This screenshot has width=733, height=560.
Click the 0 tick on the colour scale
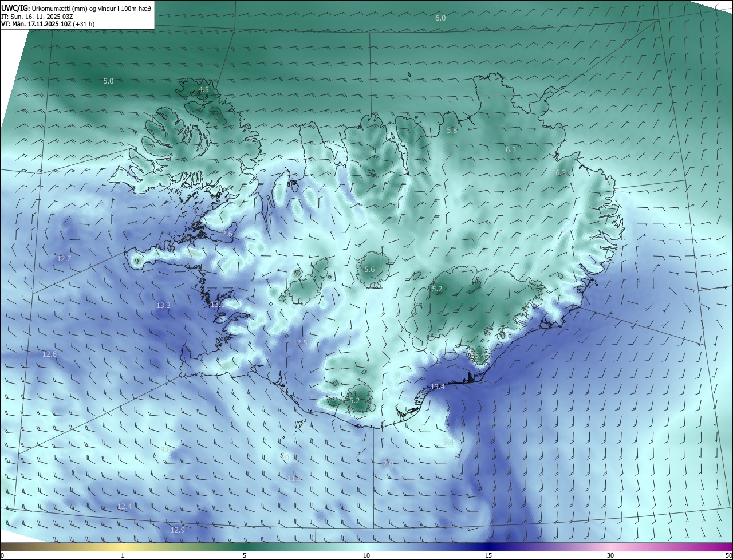(2, 556)
